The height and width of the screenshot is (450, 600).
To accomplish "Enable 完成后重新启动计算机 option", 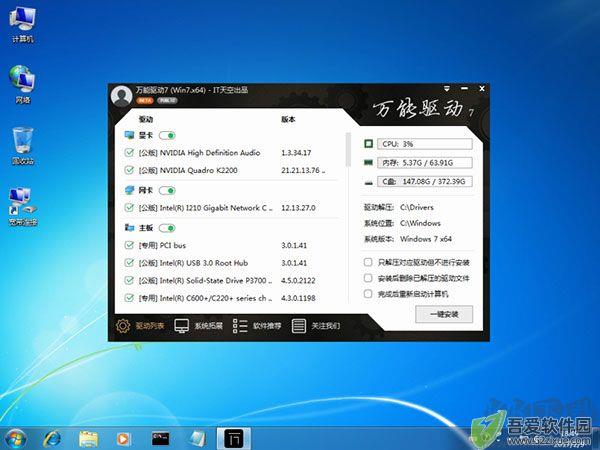I will click(368, 293).
